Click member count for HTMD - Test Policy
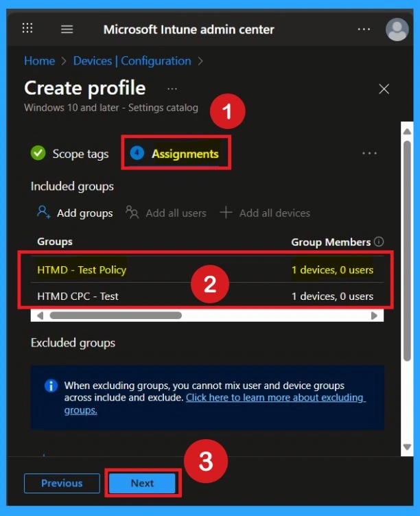 coord(332,270)
